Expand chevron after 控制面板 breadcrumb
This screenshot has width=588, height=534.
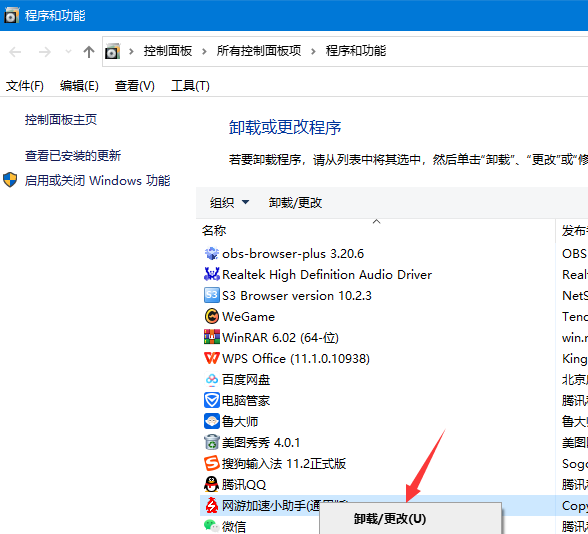[x=204, y=51]
